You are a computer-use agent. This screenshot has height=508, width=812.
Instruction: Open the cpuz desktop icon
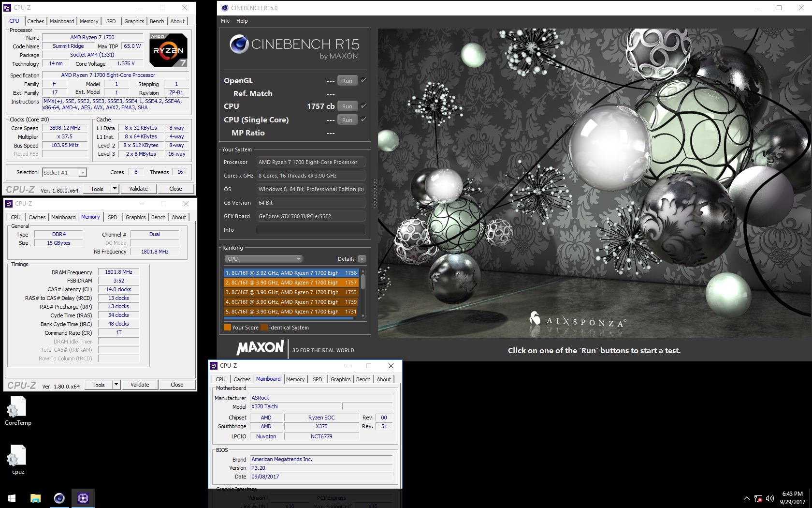point(18,460)
